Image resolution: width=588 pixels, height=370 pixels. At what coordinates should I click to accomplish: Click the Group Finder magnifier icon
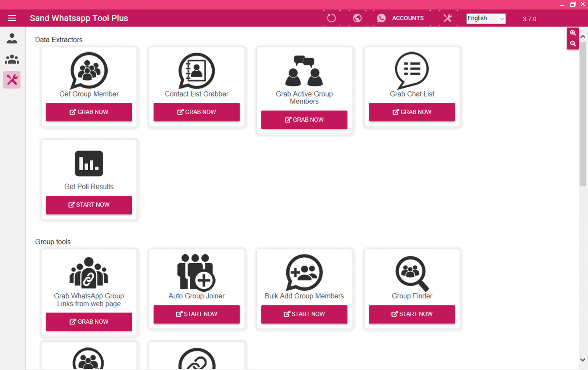[412, 273]
